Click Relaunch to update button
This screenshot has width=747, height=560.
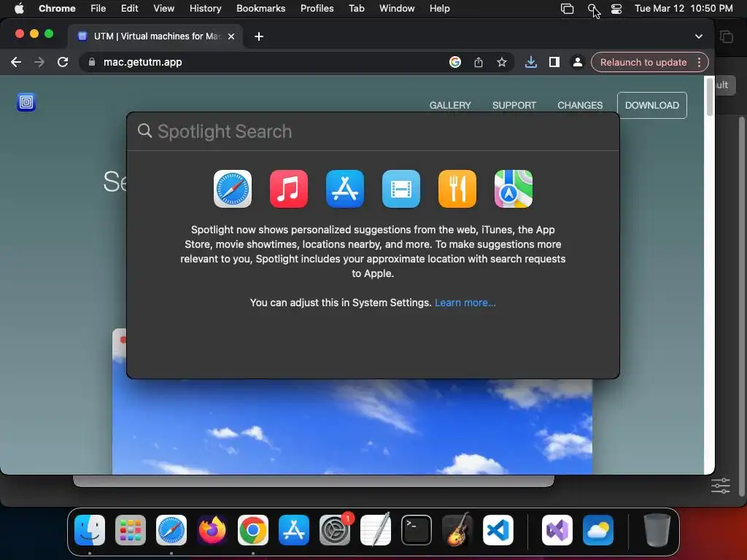(643, 63)
